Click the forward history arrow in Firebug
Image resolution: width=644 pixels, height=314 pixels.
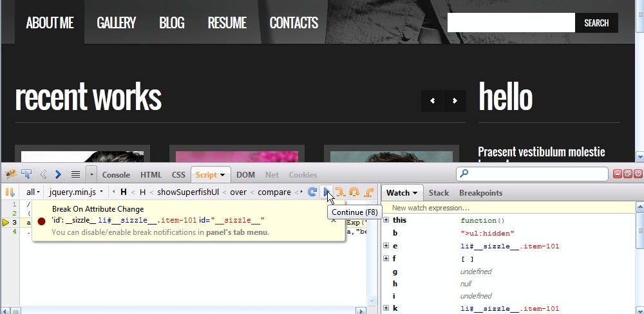(58, 174)
